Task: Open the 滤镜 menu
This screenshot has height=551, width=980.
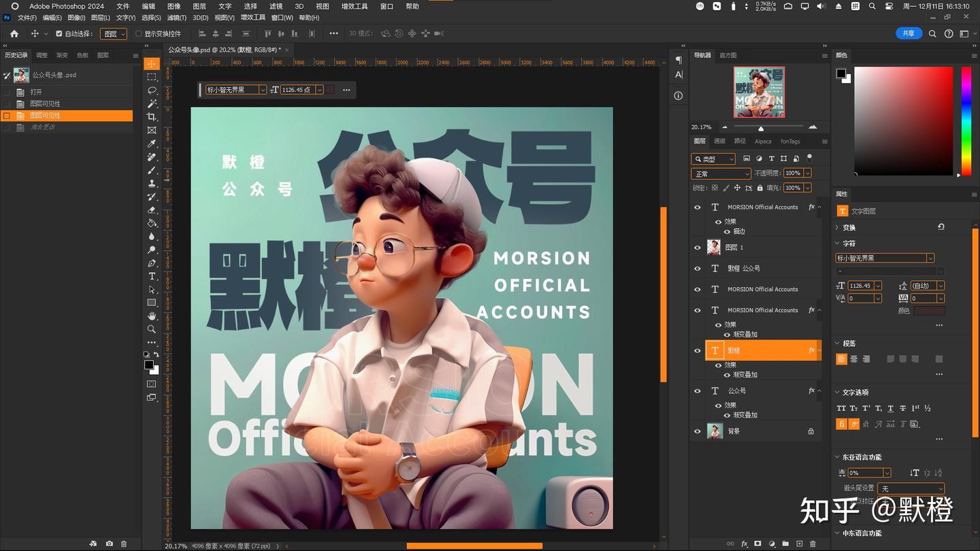Action: [275, 6]
